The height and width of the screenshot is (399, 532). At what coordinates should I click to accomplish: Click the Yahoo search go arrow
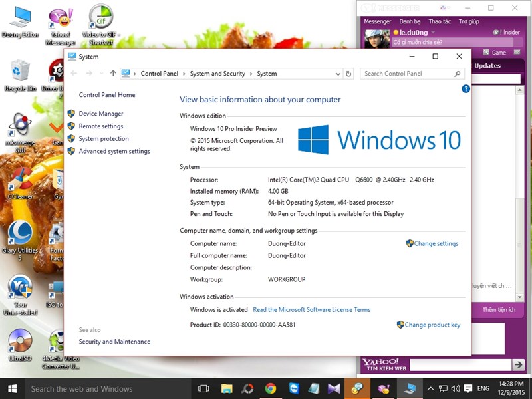click(x=518, y=364)
